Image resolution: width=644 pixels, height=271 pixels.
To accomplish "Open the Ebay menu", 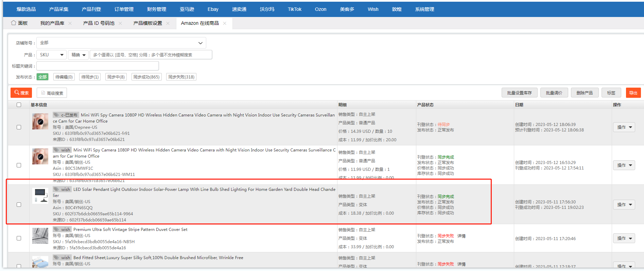I will (x=213, y=9).
